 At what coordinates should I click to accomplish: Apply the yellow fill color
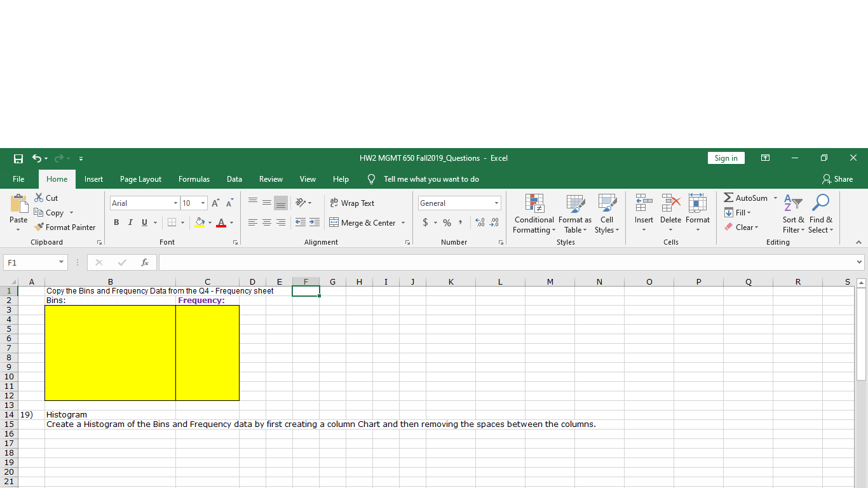coord(200,222)
